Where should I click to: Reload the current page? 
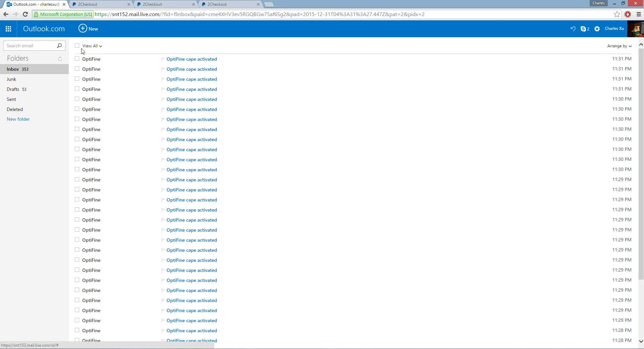(25, 14)
